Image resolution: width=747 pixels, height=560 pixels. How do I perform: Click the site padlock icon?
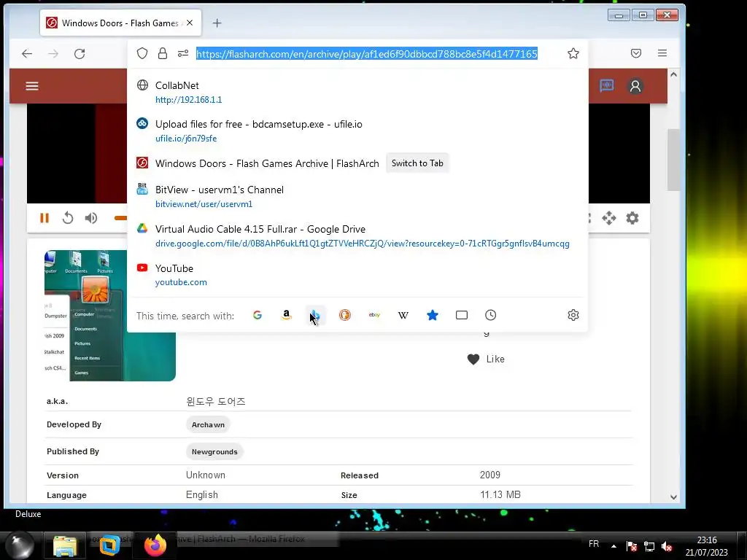pos(163,53)
